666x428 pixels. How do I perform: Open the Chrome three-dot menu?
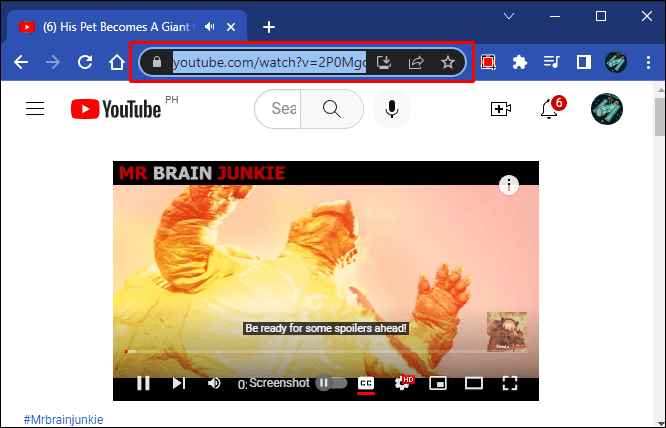tap(648, 62)
